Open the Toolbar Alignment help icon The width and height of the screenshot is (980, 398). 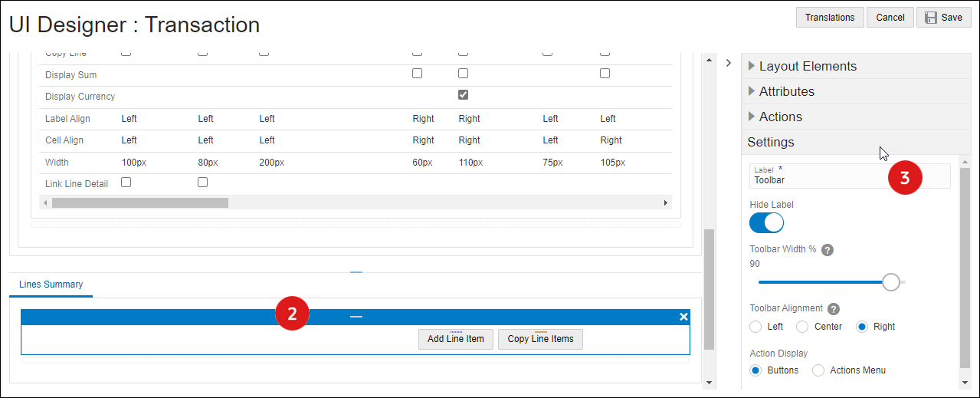click(x=833, y=309)
